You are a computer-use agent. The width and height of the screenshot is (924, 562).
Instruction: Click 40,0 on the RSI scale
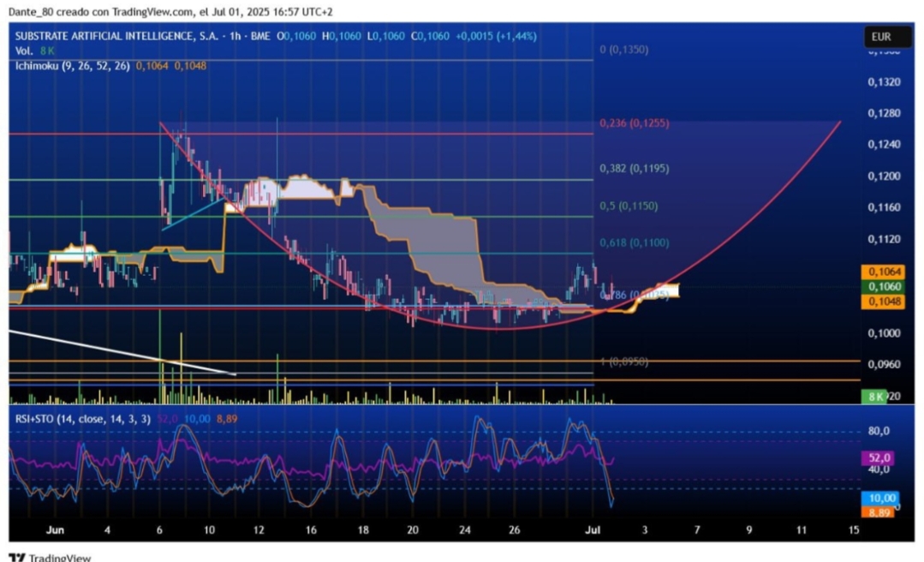(x=879, y=469)
